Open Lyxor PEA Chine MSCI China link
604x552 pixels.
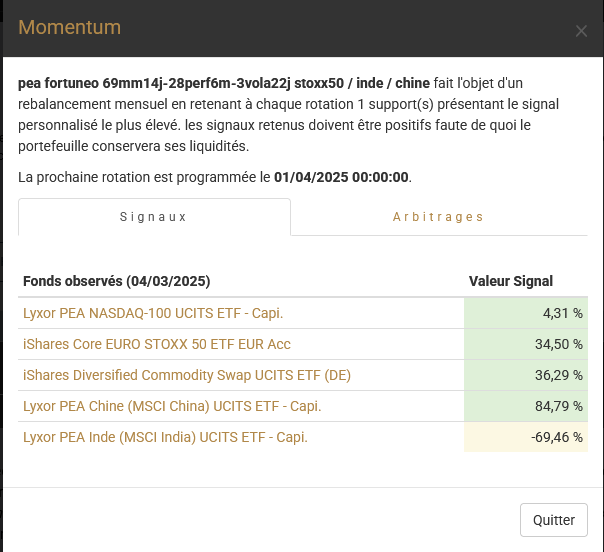172,406
